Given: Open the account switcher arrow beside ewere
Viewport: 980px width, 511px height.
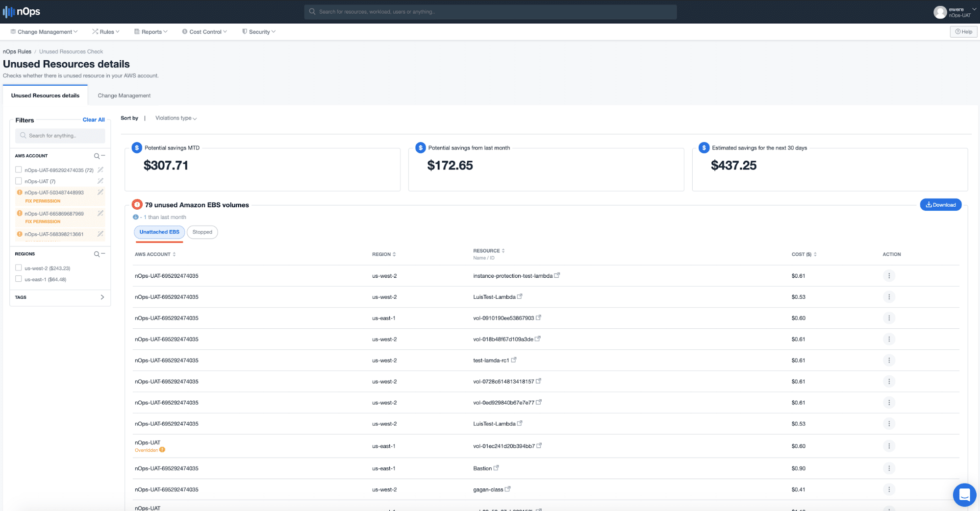Looking at the screenshot, I should click(974, 9).
